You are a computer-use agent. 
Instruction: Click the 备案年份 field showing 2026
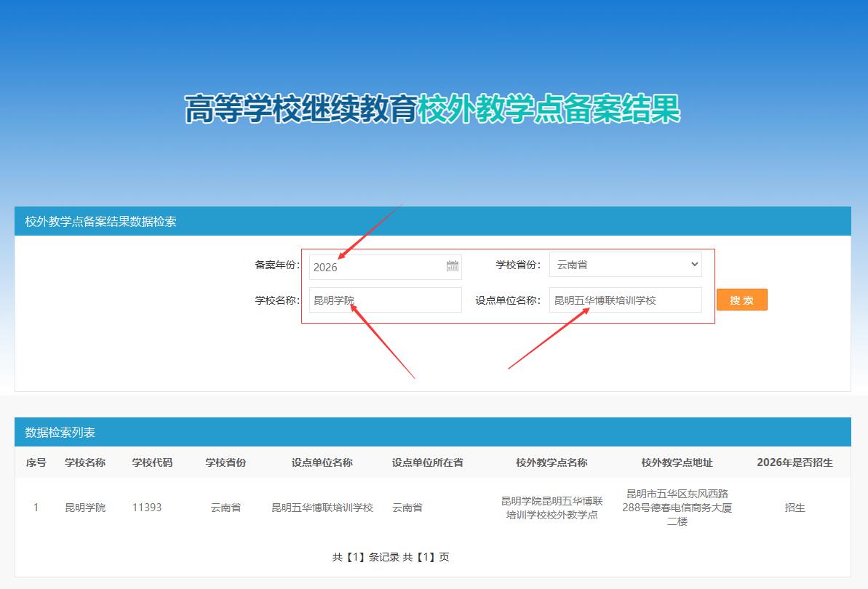[x=386, y=267]
